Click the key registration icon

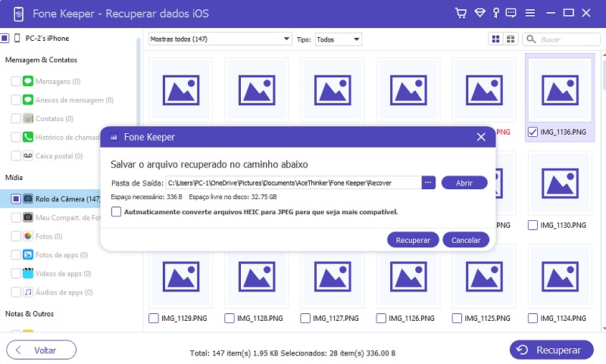click(496, 13)
